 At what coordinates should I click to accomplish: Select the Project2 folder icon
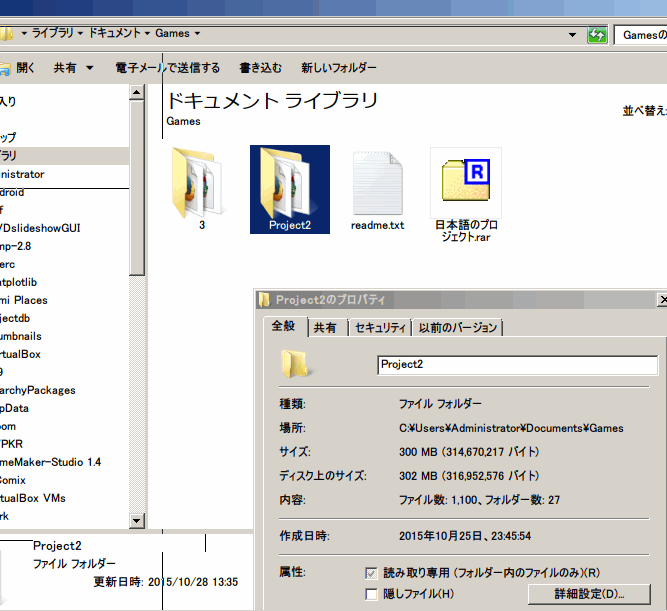pyautogui.click(x=290, y=189)
